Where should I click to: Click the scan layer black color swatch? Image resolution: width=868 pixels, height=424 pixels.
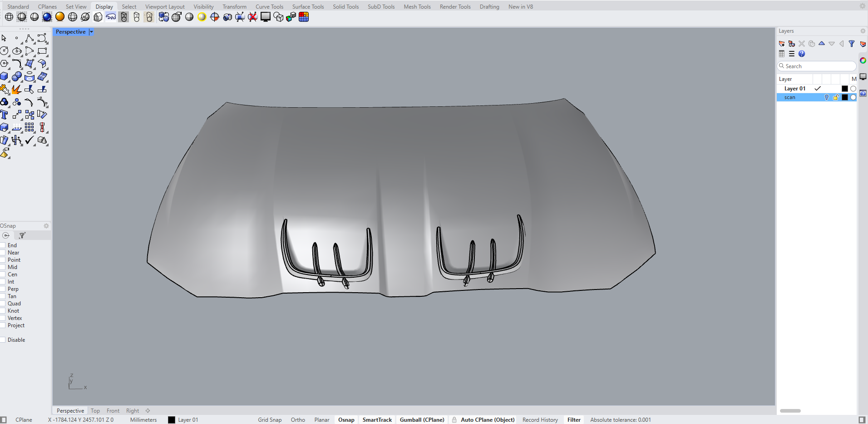click(x=844, y=97)
